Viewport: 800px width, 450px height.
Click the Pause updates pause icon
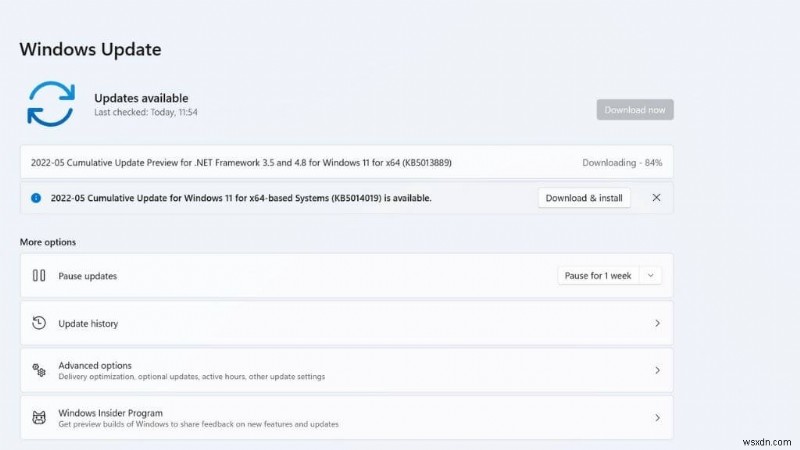[x=39, y=276]
